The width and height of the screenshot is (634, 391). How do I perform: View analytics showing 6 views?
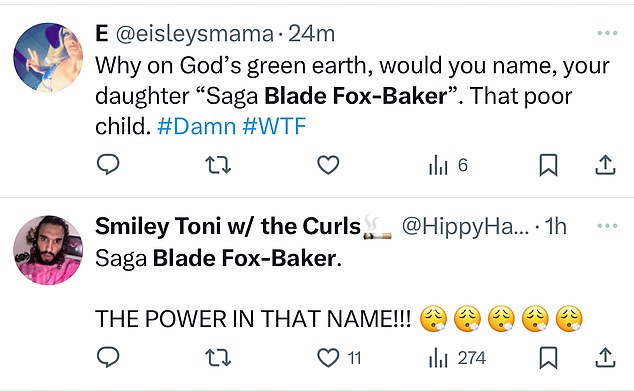tap(448, 165)
